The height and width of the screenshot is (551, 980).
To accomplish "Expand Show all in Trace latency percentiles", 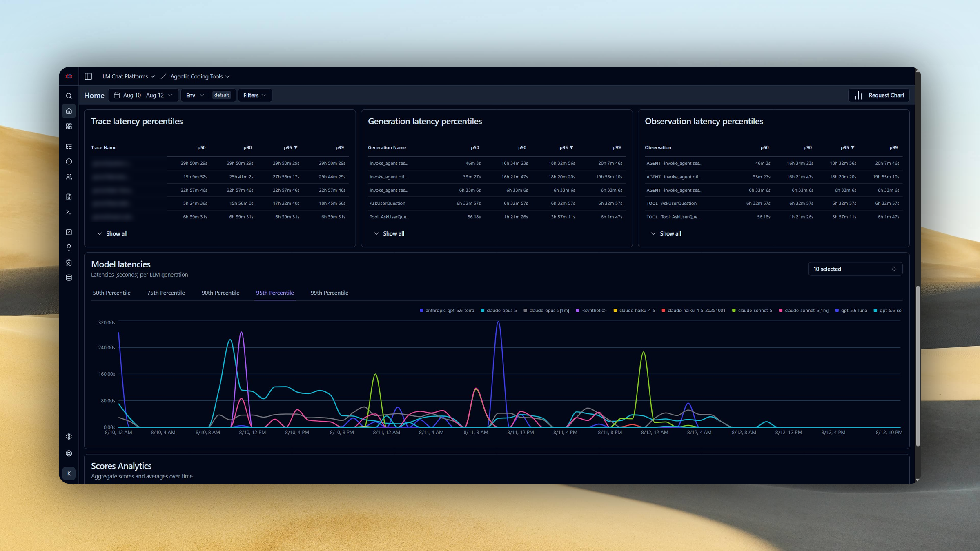I will [x=112, y=233].
